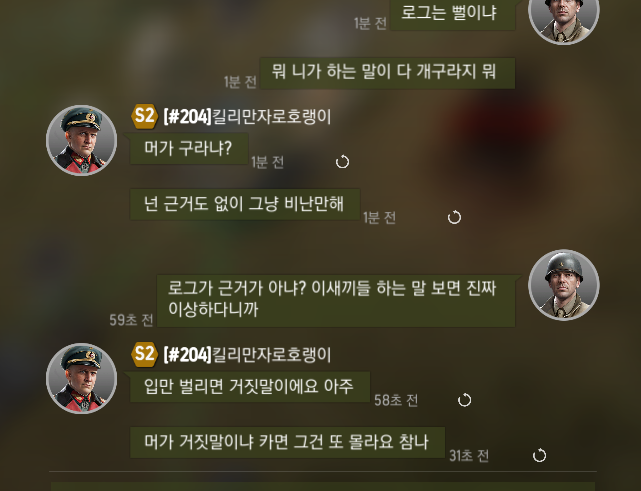Open helmeted soldier avatar beside '로그가 근거가 아냐?' message
The image size is (641, 491).
pyautogui.click(x=564, y=285)
